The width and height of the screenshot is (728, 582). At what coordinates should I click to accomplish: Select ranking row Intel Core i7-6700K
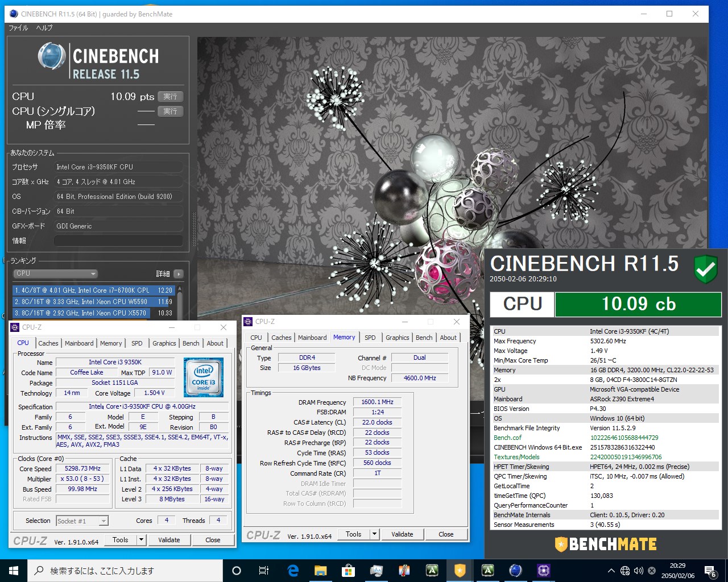(x=94, y=290)
